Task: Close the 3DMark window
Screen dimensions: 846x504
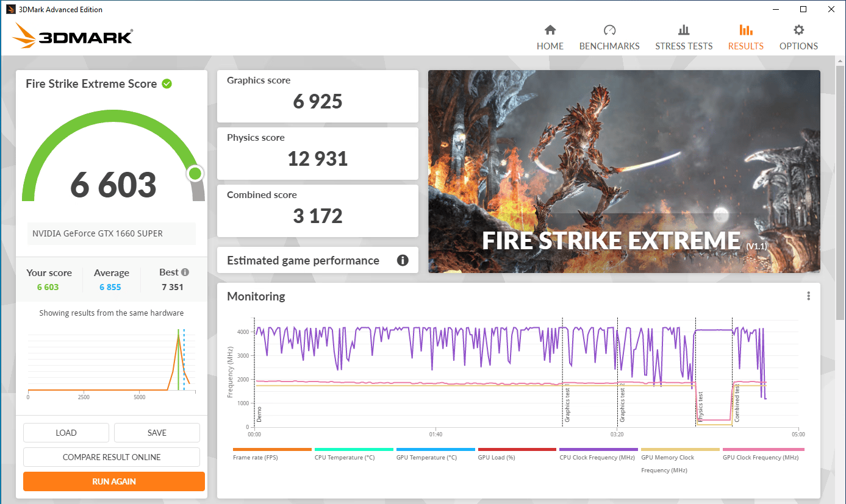Action: coord(831,9)
